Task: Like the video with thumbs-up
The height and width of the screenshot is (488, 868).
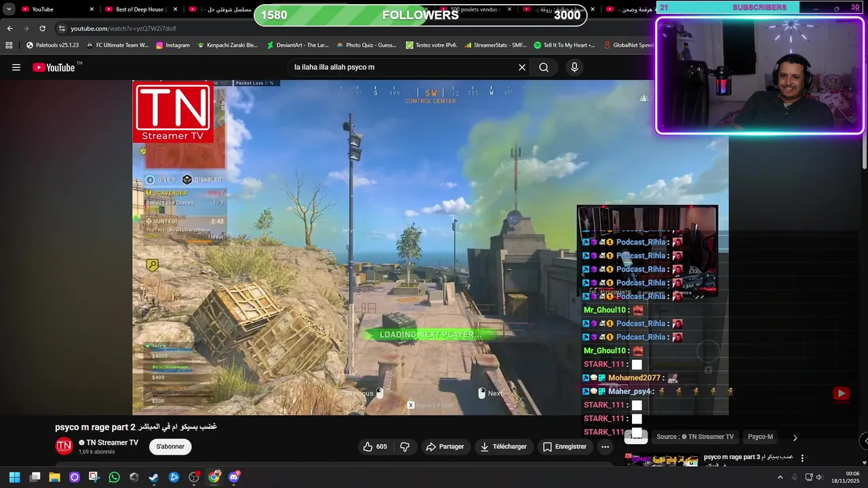Action: [x=375, y=447]
